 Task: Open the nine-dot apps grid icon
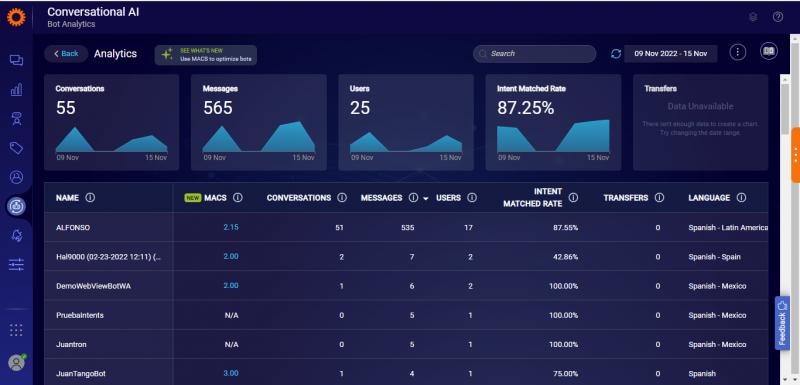coord(16,330)
